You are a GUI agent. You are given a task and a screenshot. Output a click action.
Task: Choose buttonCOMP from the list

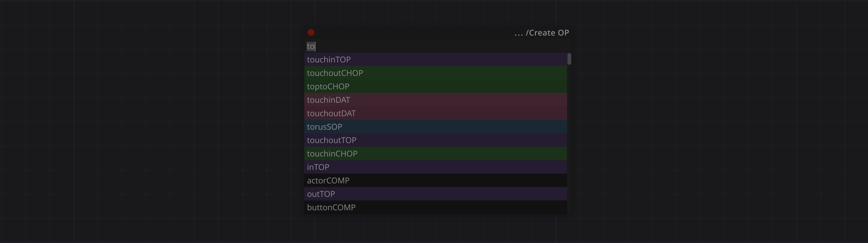(x=331, y=207)
